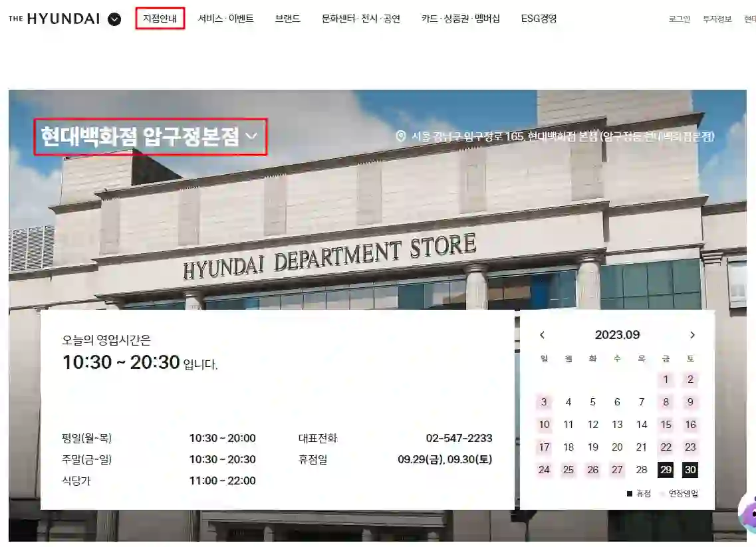Select calendar date 15
The height and width of the screenshot is (547, 756).
(x=666, y=425)
